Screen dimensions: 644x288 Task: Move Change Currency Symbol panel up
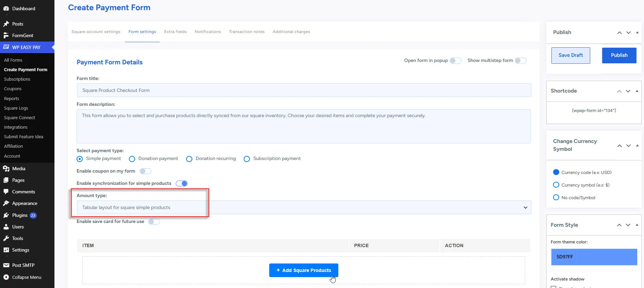(x=619, y=146)
